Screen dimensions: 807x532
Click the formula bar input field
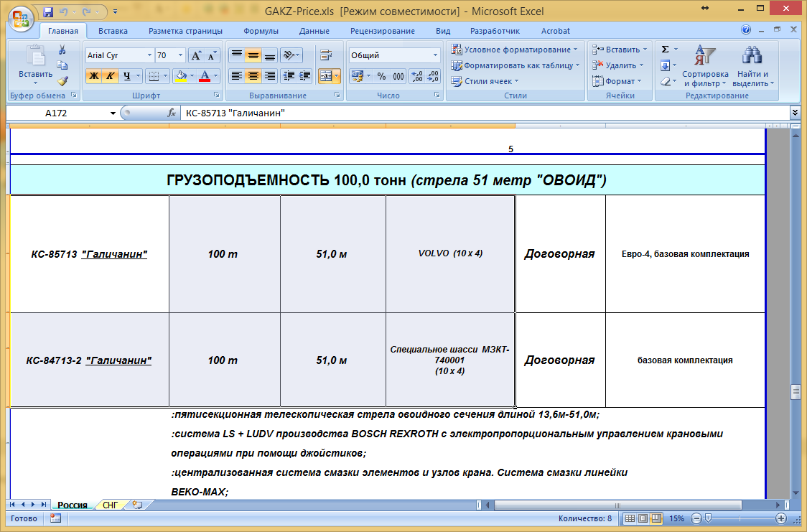coord(485,113)
